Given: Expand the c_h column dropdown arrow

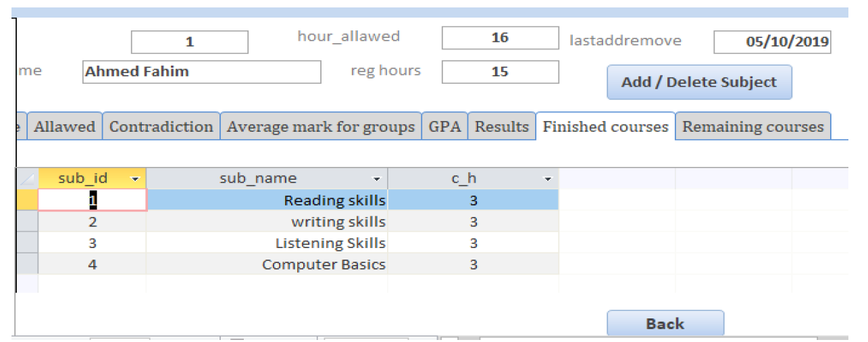Looking at the screenshot, I should (x=548, y=179).
